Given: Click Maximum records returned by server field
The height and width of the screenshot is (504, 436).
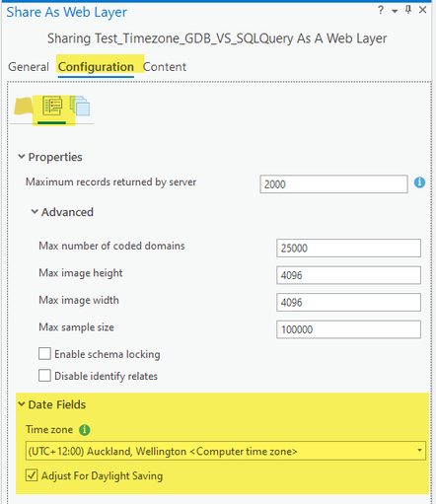Looking at the screenshot, I should tap(333, 184).
